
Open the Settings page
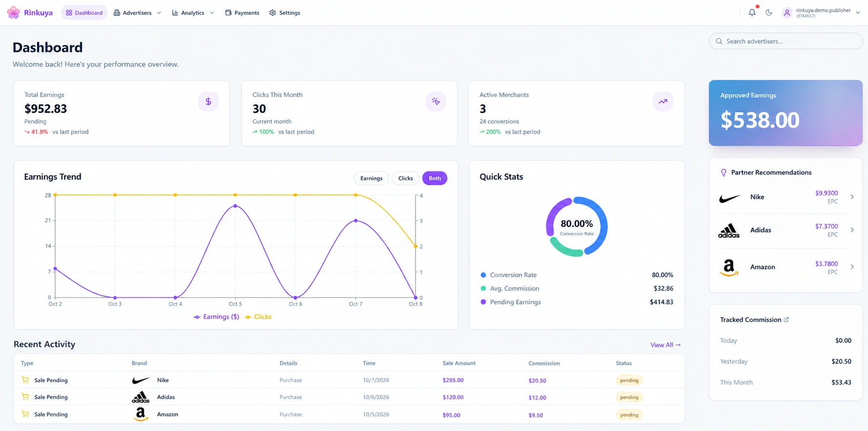[x=285, y=13]
